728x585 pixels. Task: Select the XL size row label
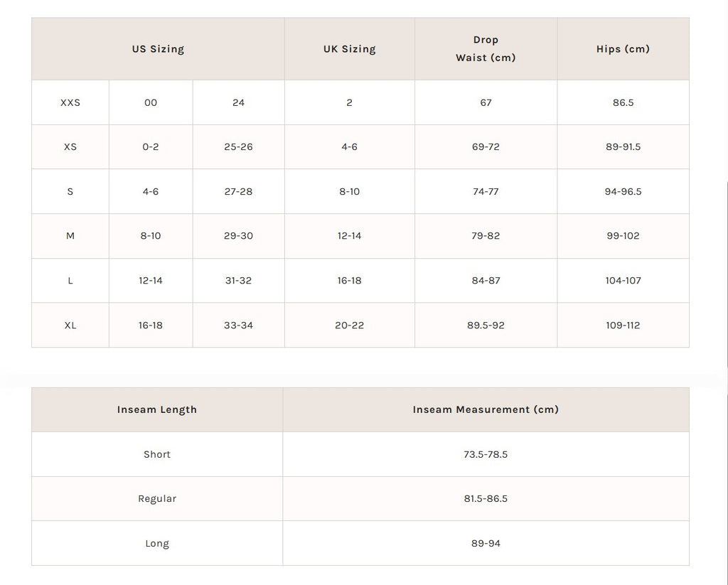(70, 326)
